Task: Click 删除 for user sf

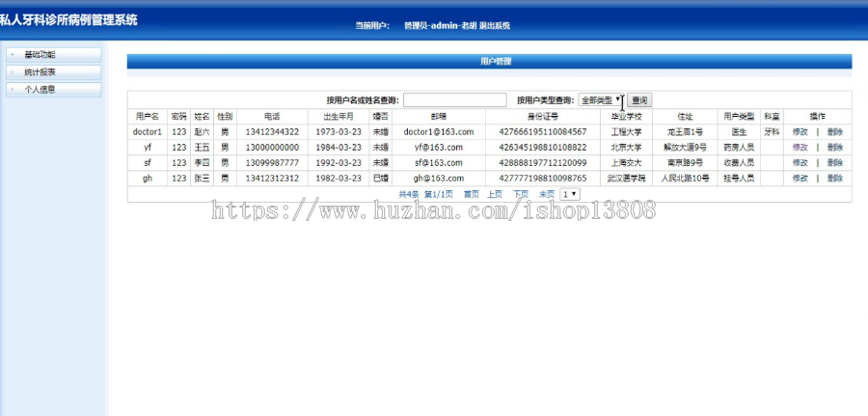Action: [835, 163]
